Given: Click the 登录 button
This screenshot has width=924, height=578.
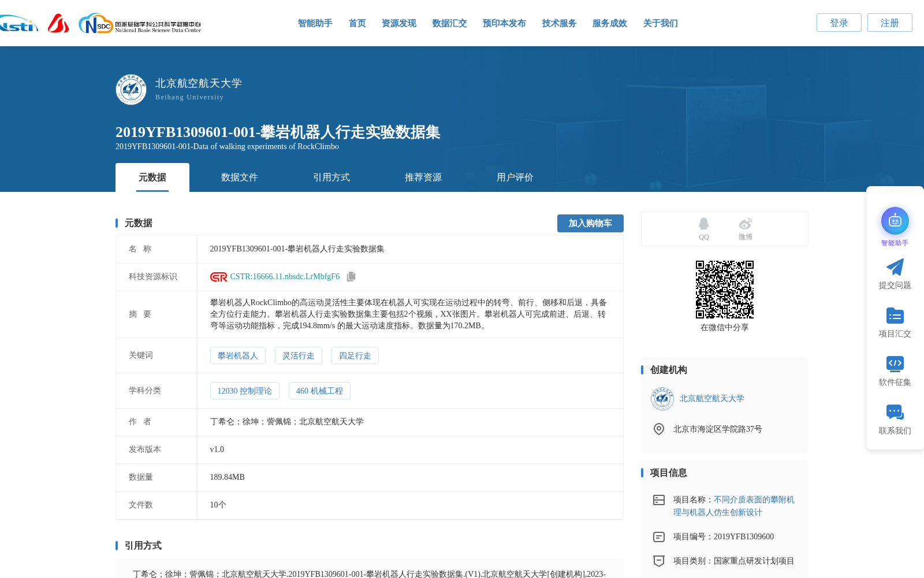Looking at the screenshot, I should pyautogui.click(x=839, y=23).
